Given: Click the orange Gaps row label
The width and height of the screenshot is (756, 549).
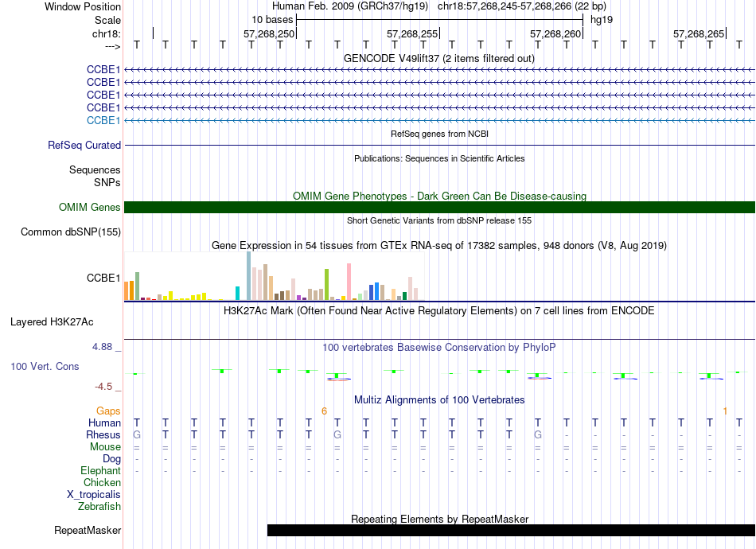Looking at the screenshot, I should [108, 411].
